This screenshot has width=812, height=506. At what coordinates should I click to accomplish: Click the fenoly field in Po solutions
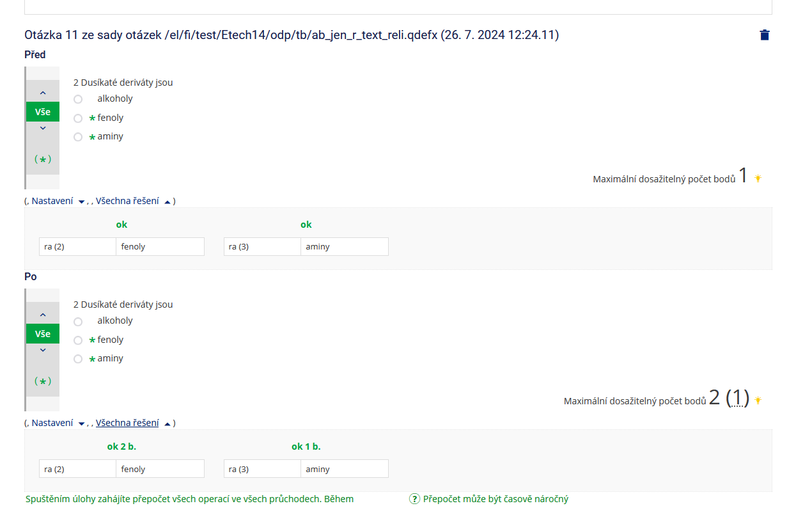pyautogui.click(x=160, y=469)
